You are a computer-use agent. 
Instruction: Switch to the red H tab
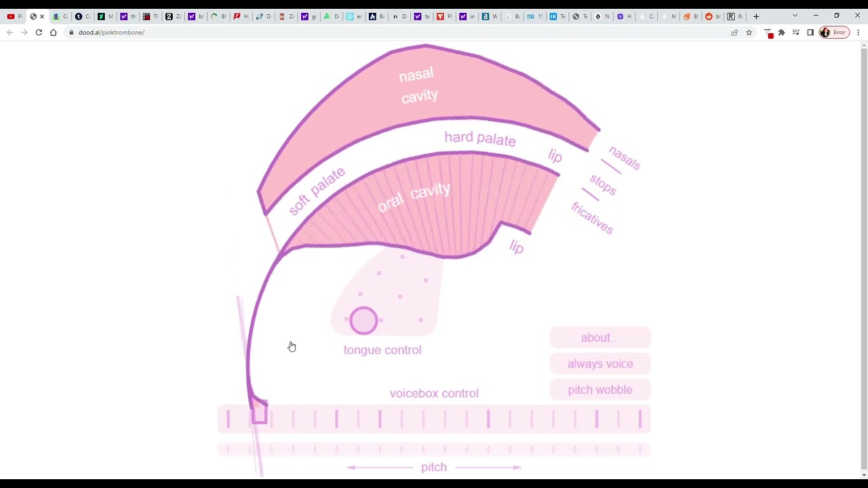[x=241, y=16]
